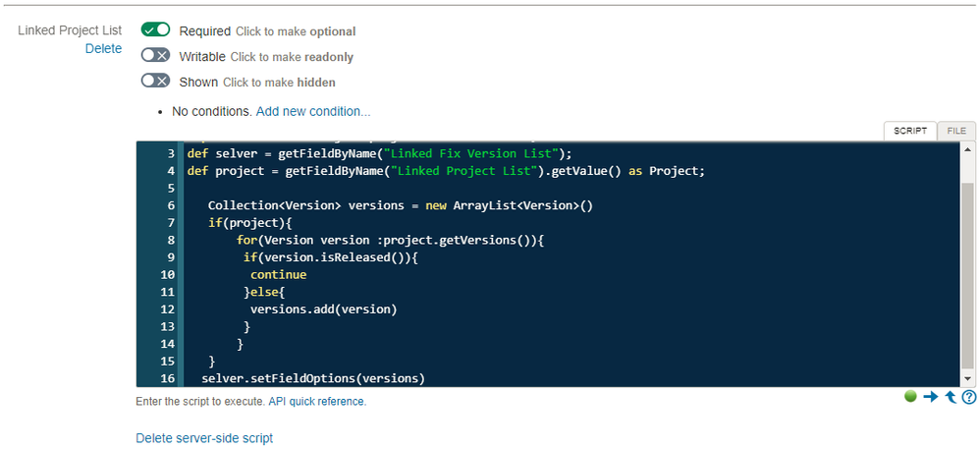The image size is (980, 449).
Task: Click the blue right arrow icon
Action: (931, 397)
